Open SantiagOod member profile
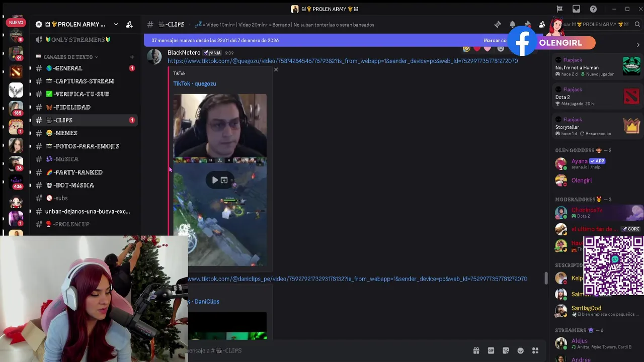This screenshot has width=644, height=362. click(596, 311)
